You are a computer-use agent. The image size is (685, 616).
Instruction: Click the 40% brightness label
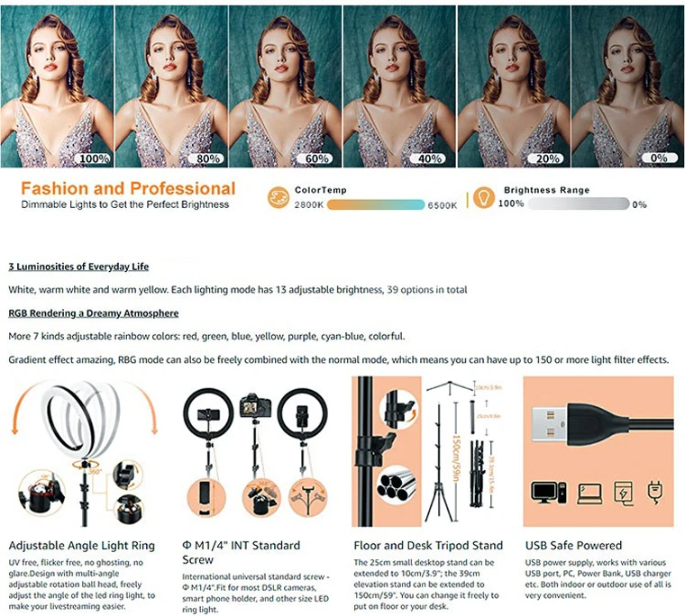(x=430, y=159)
